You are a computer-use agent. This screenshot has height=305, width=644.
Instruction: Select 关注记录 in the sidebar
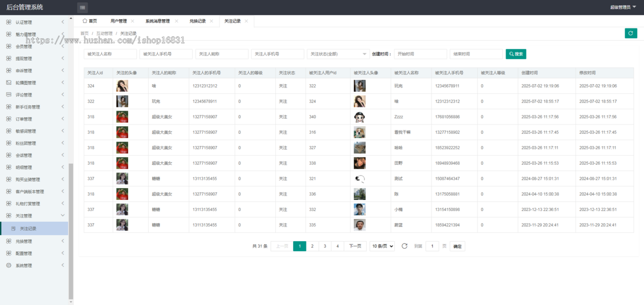35,229
